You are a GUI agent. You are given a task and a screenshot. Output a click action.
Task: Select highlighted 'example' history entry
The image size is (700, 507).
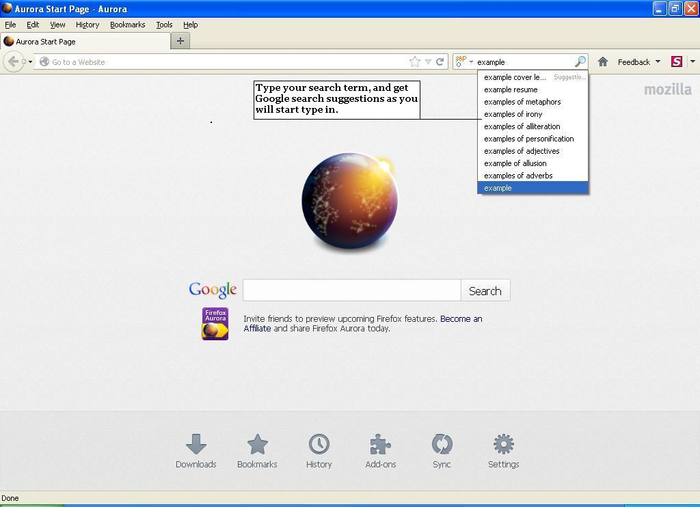click(x=533, y=188)
